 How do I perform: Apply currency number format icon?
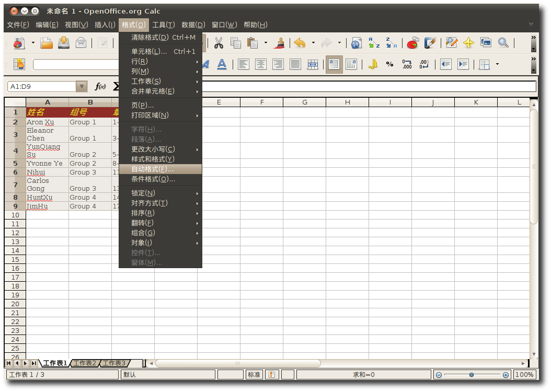373,64
